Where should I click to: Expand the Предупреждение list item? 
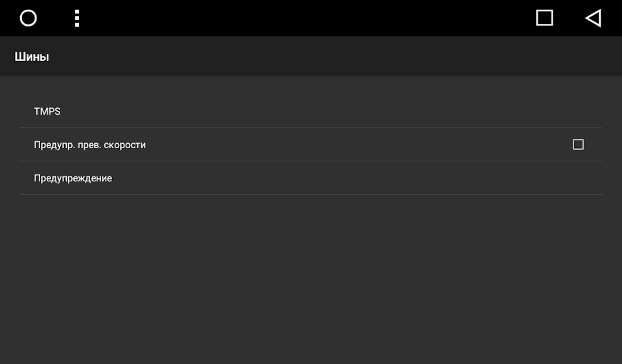click(x=311, y=178)
